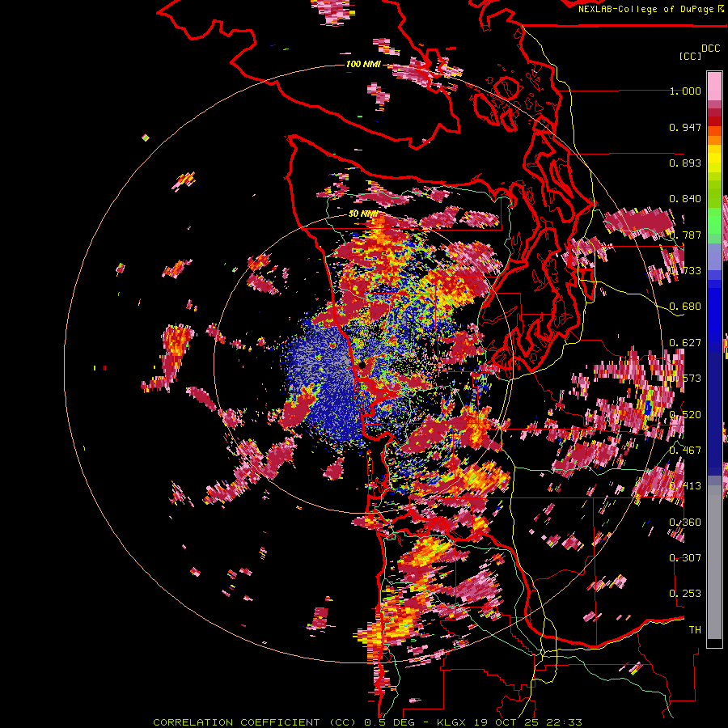The image size is (728, 728).
Task: Click the [CC] units label
Action: tap(691, 56)
